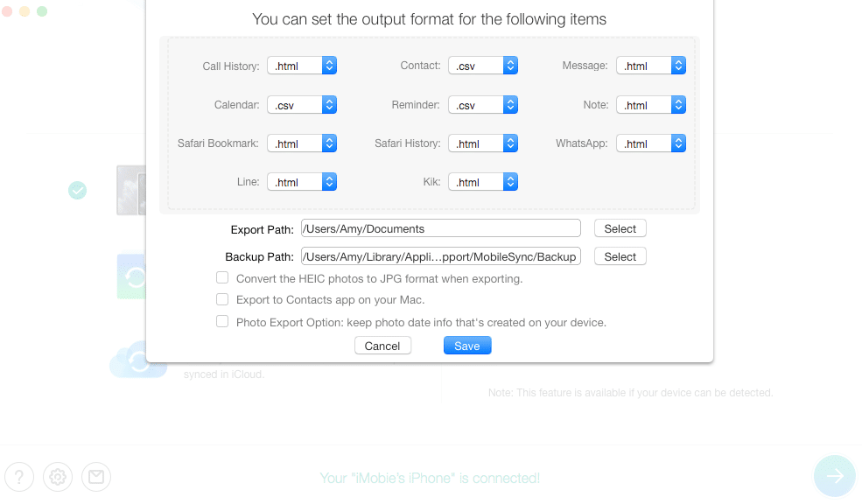Open the help question mark icon
This screenshot has height=504, width=862.
pyautogui.click(x=19, y=477)
